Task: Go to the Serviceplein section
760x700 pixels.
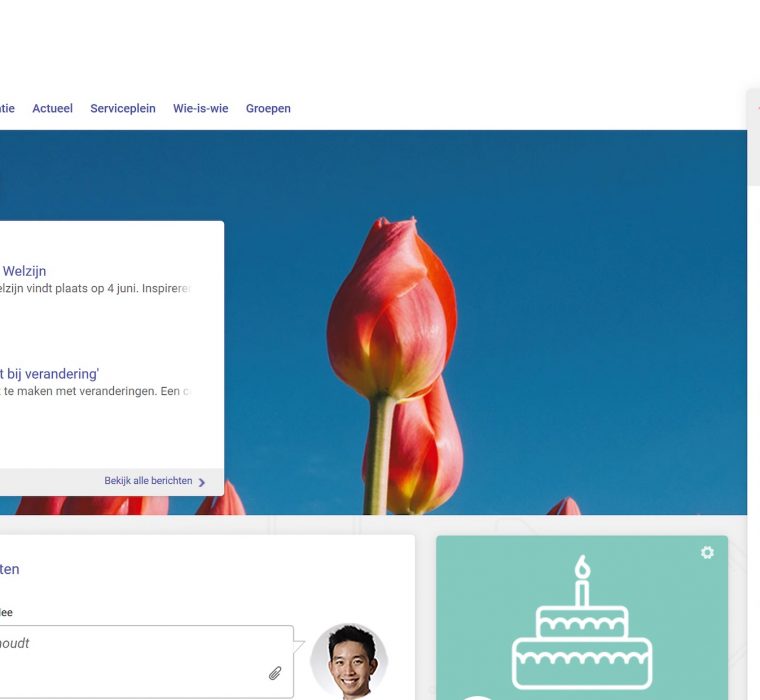Action: coord(123,109)
